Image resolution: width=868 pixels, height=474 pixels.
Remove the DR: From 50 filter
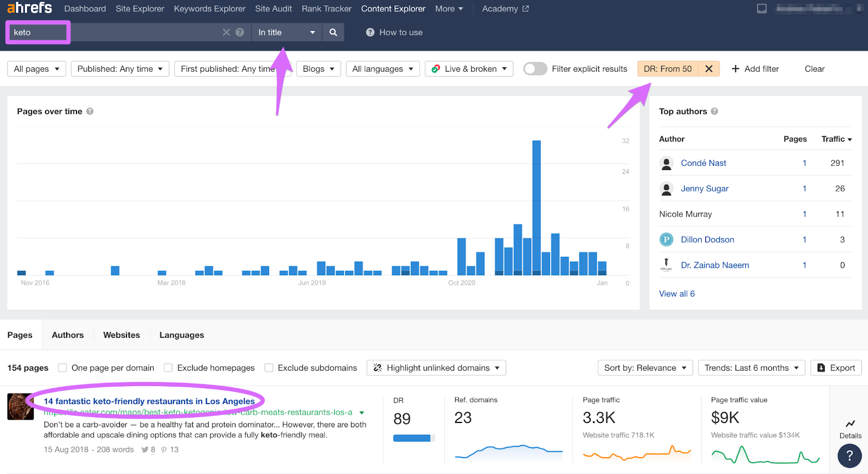click(709, 69)
